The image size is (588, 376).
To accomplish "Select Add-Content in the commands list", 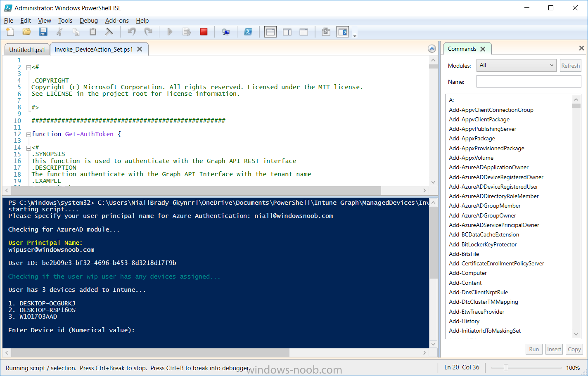I will [x=465, y=283].
